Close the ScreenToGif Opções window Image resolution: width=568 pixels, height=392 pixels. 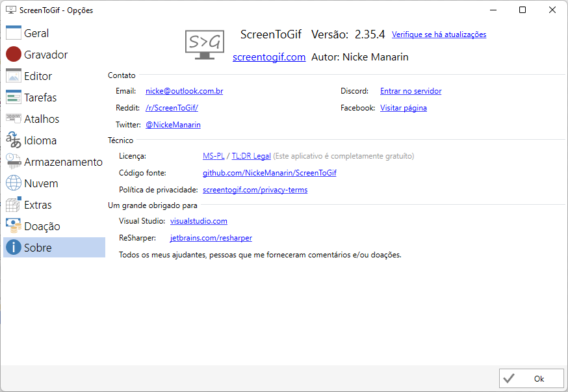(552, 10)
